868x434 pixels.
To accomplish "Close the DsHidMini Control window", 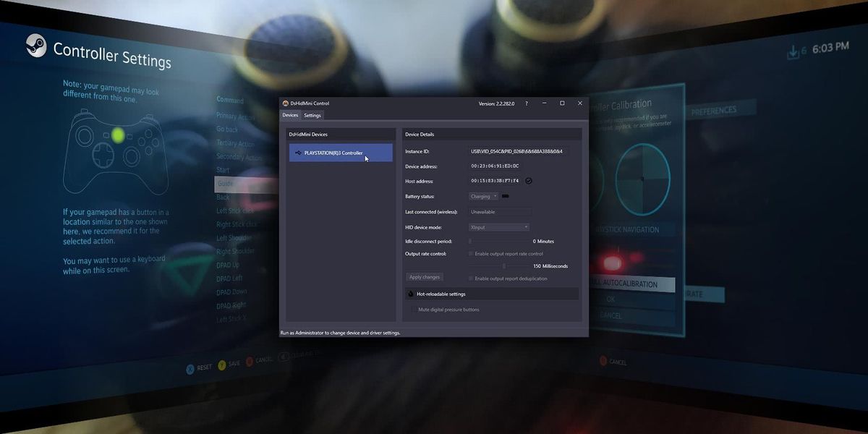I will [x=580, y=103].
